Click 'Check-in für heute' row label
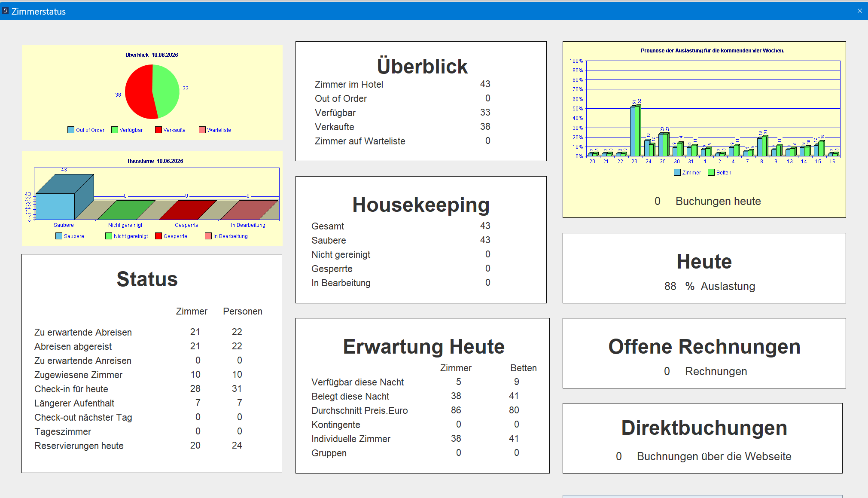This screenshot has width=868, height=498. pos(71,389)
